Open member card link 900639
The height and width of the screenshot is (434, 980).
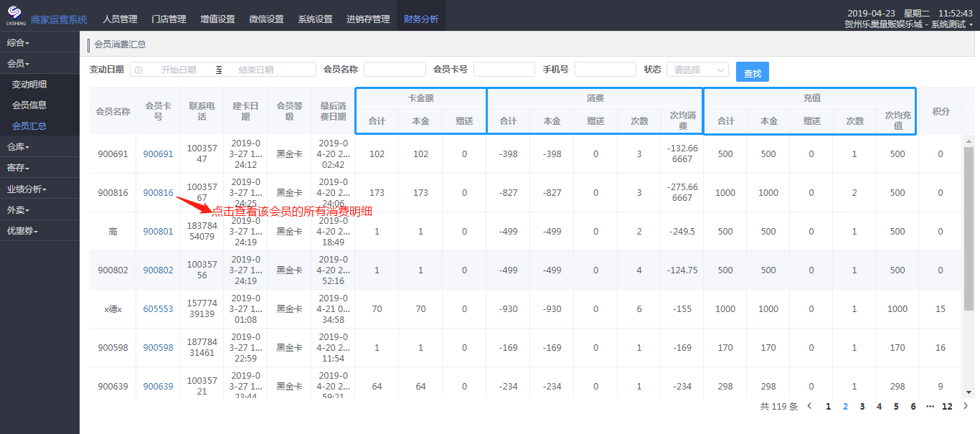tap(158, 387)
